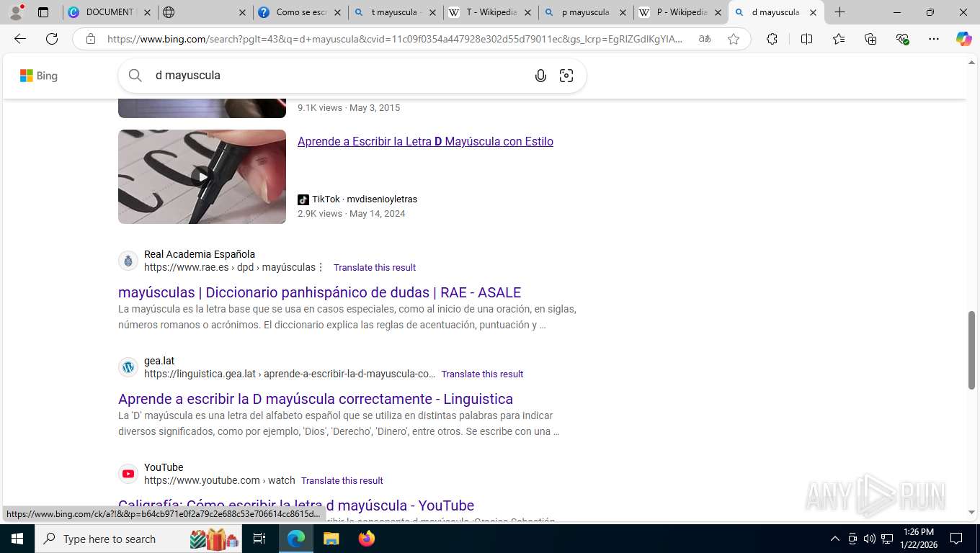Click the Real Academia Española site icon
The width and height of the screenshot is (980, 553).
pyautogui.click(x=128, y=261)
